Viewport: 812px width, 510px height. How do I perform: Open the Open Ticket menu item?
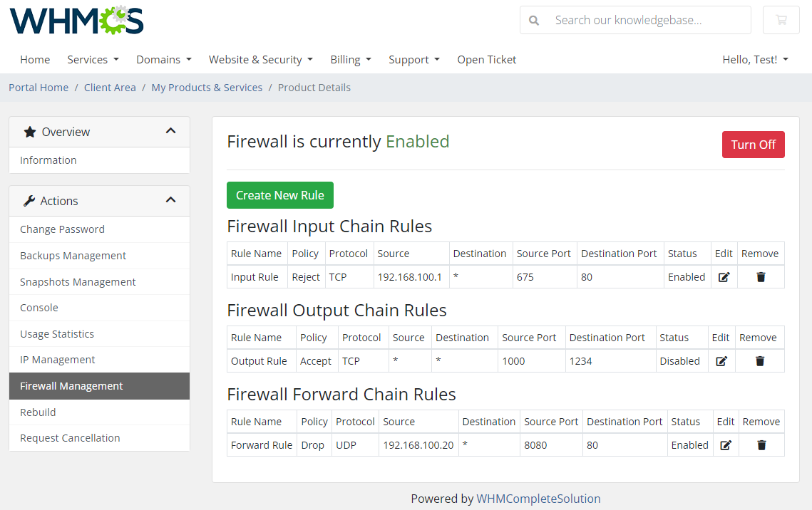point(487,60)
